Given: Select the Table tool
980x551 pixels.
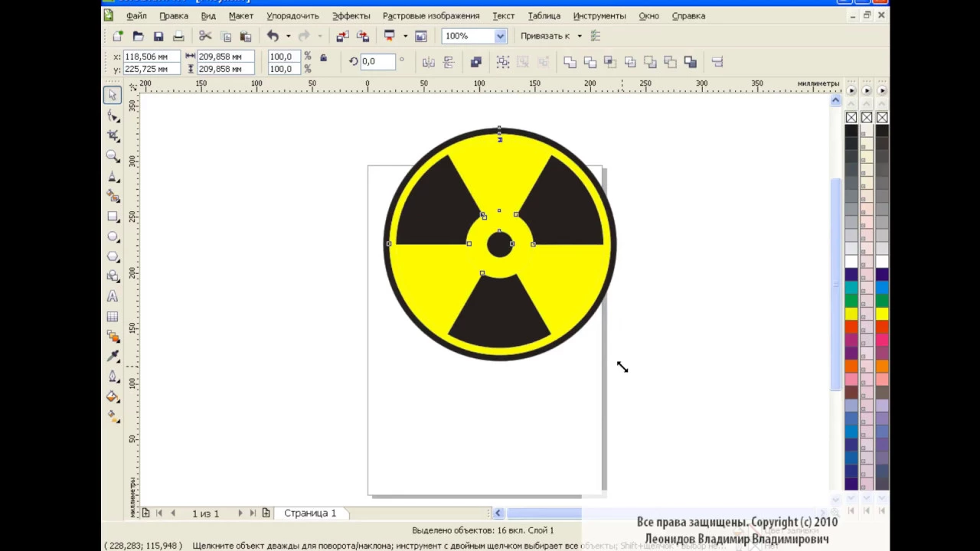Looking at the screenshot, I should pyautogui.click(x=113, y=316).
